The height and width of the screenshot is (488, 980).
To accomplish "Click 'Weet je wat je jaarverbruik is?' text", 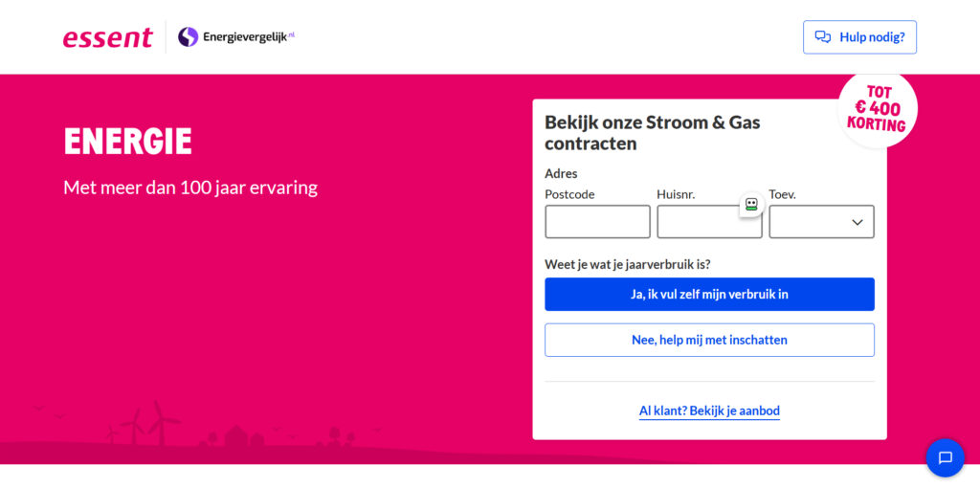I will (627, 264).
